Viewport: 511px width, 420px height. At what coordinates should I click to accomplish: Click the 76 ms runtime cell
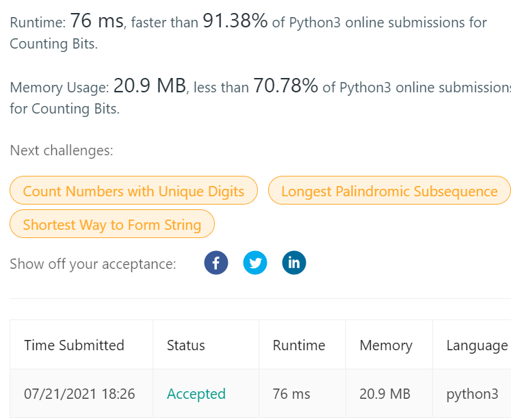tap(291, 393)
